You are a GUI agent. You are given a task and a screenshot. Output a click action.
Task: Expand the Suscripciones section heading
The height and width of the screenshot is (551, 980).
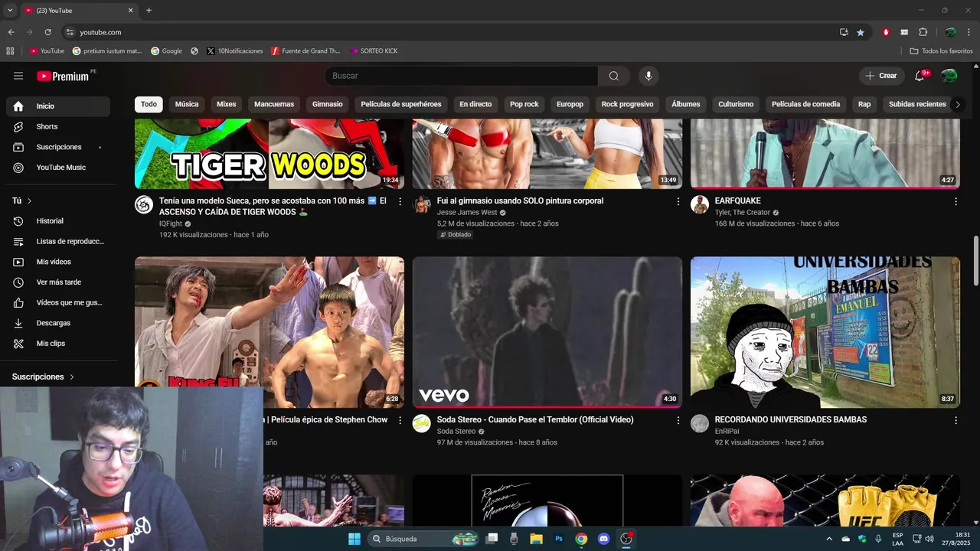[43, 377]
